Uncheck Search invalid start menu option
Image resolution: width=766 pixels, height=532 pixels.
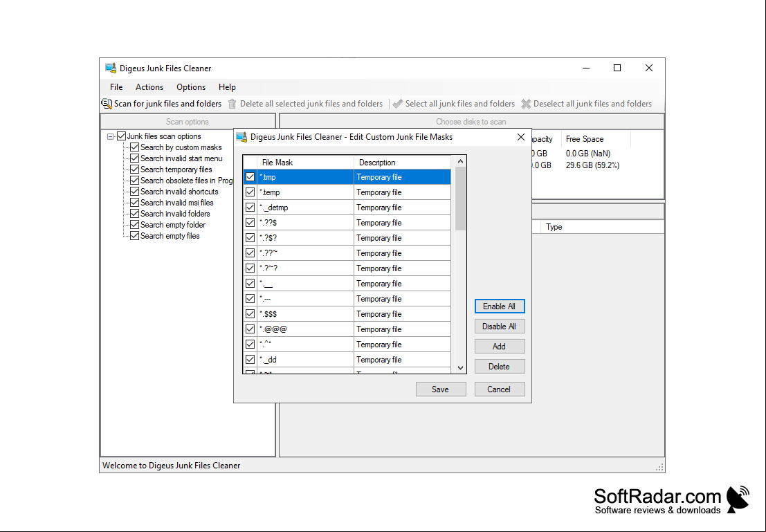[x=135, y=158]
